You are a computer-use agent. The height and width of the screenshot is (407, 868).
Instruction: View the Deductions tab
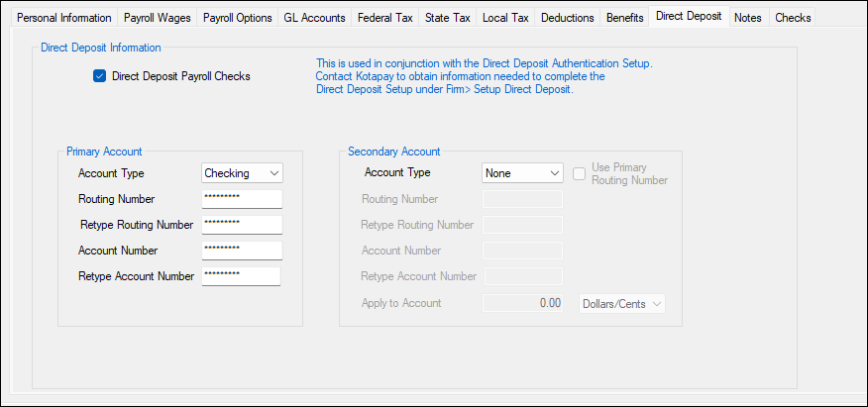pyautogui.click(x=568, y=18)
